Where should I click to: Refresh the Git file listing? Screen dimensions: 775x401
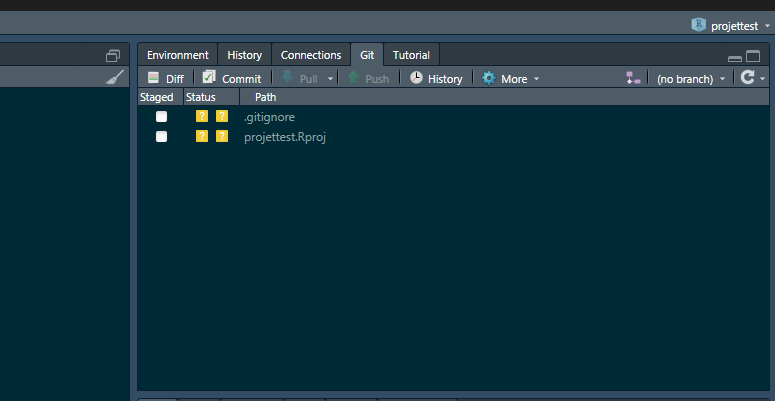[747, 78]
